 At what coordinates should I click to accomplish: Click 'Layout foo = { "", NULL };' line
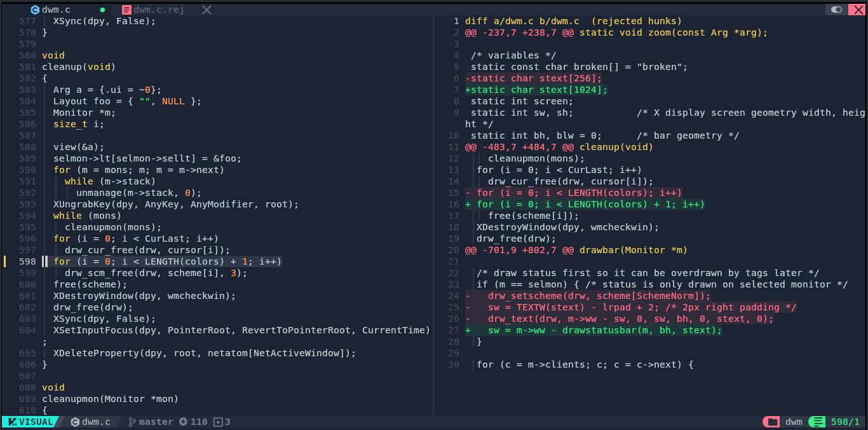[x=127, y=101]
